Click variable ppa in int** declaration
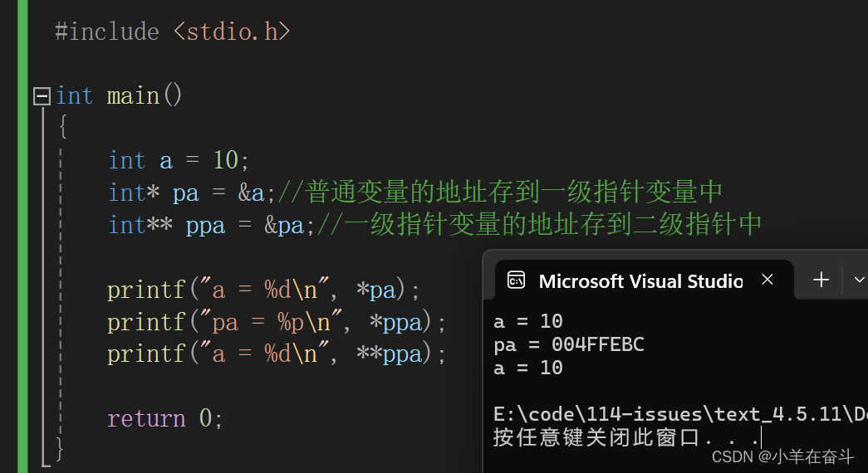Viewport: 868px width, 473px height. pos(205,225)
